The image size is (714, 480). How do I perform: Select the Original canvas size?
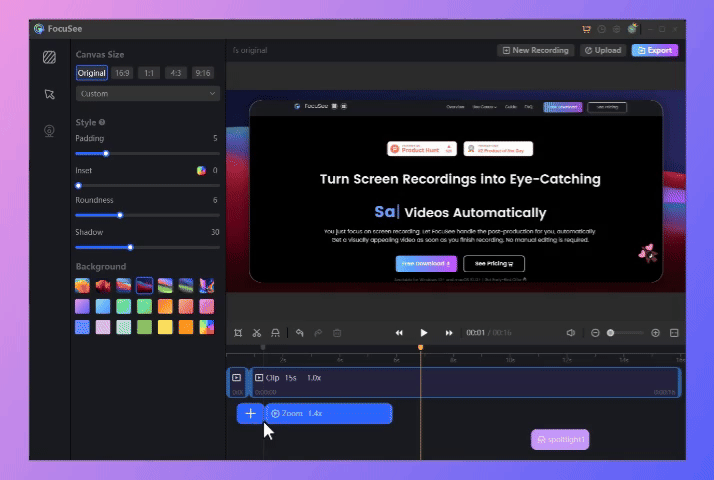click(92, 73)
